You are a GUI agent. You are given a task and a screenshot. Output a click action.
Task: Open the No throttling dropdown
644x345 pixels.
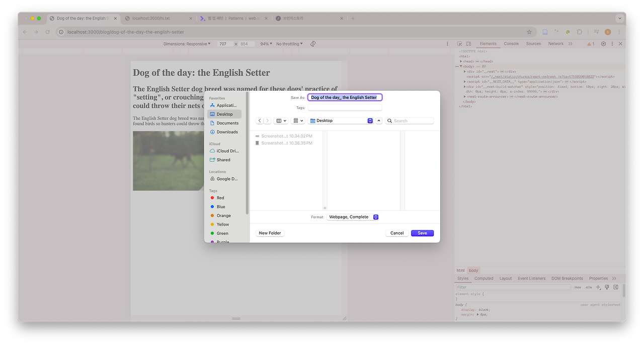coord(289,44)
